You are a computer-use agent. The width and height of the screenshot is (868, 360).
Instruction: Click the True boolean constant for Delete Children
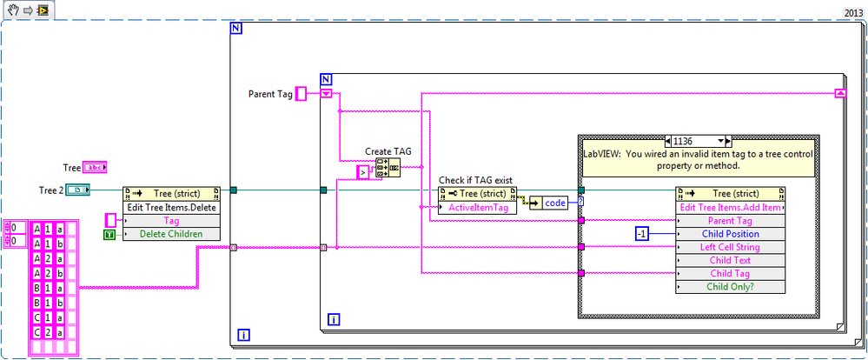pos(109,234)
